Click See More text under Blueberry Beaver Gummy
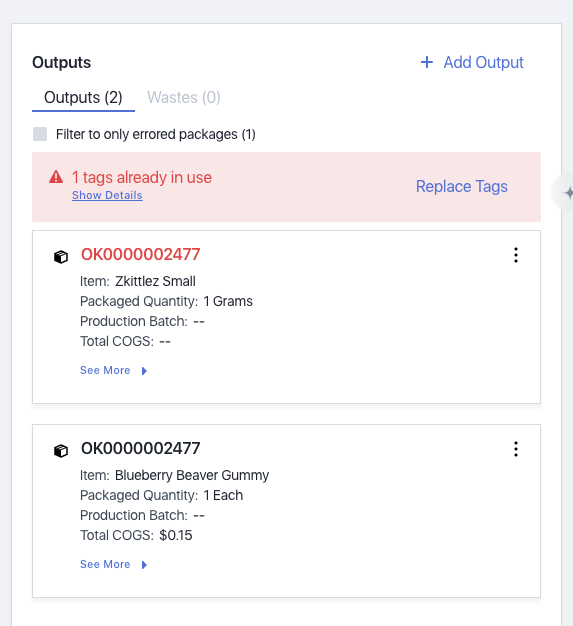This screenshot has height=626, width=573. tap(105, 565)
